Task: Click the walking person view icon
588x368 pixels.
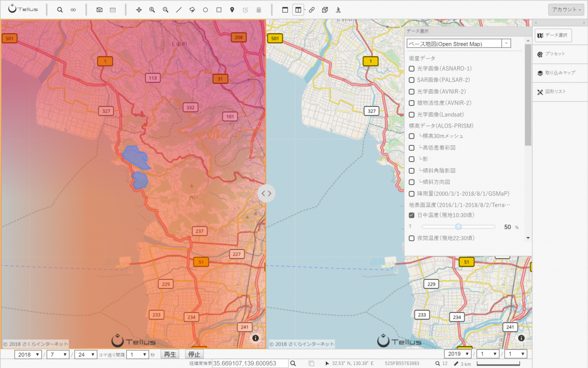Action: point(338,10)
